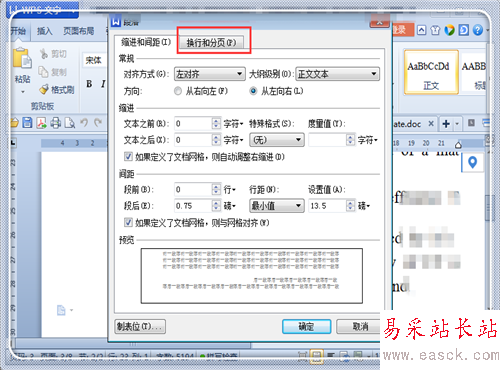The width and height of the screenshot is (500, 370).
Task: Select the Format Painter brush
Action: [44, 89]
